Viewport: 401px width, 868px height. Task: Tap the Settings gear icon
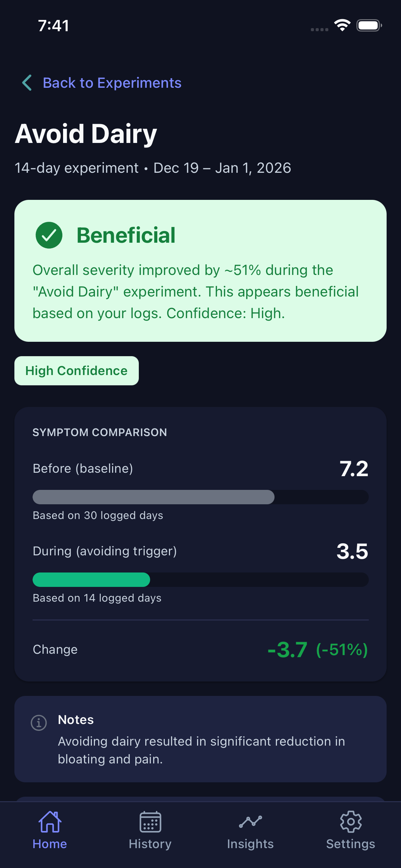point(351,822)
